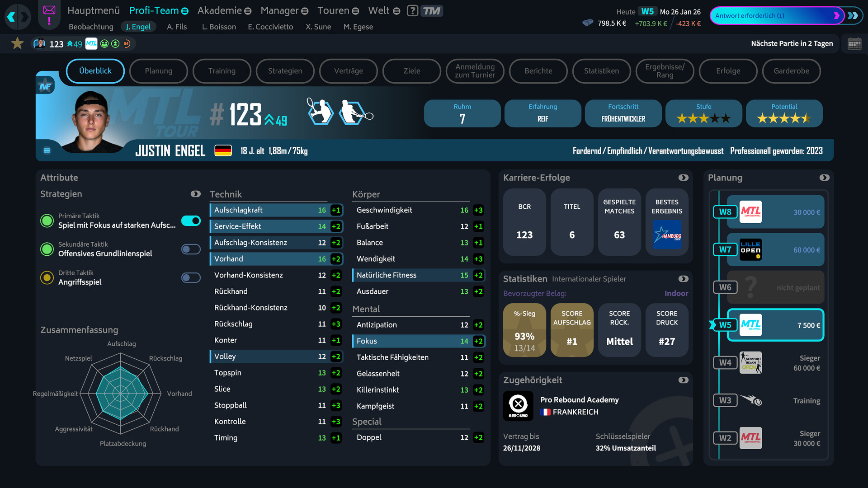
Task: Select green circle for Primäre Taktik
Action: pos(47,221)
